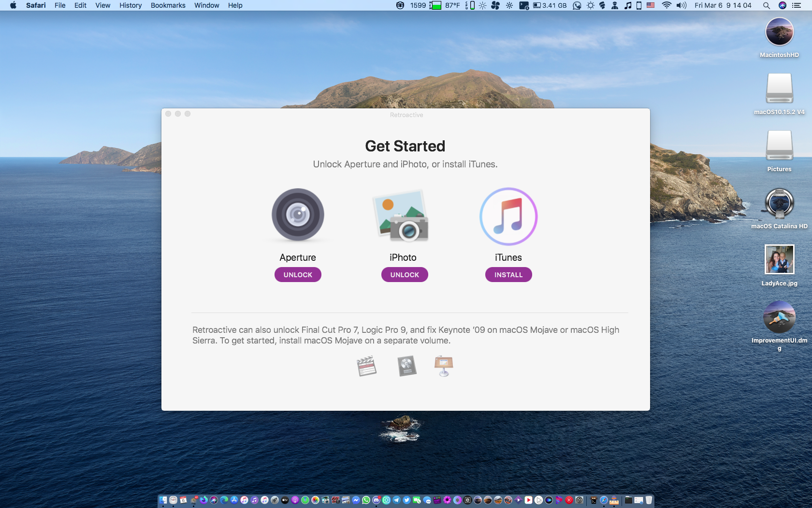Open the Trash in the Dock

pyautogui.click(x=649, y=500)
